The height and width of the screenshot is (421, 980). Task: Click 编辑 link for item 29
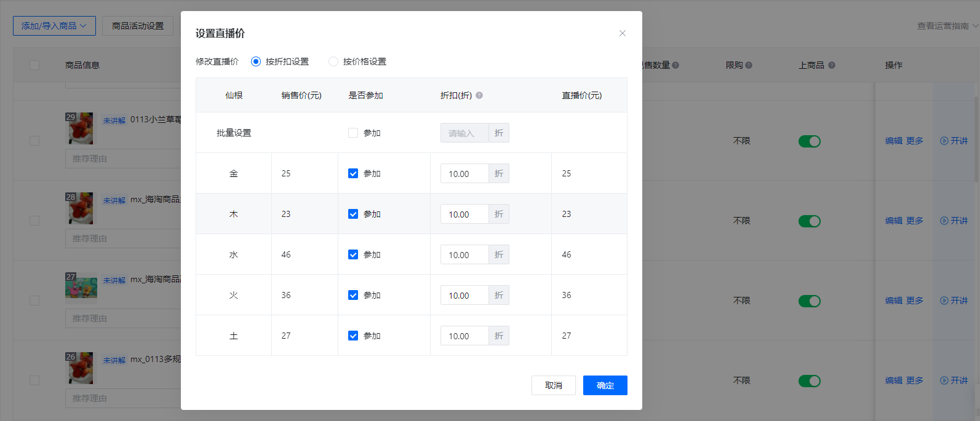click(x=894, y=141)
